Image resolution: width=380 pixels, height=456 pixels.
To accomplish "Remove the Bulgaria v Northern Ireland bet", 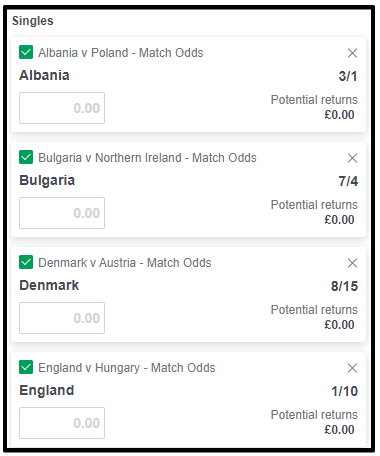I will [x=352, y=158].
